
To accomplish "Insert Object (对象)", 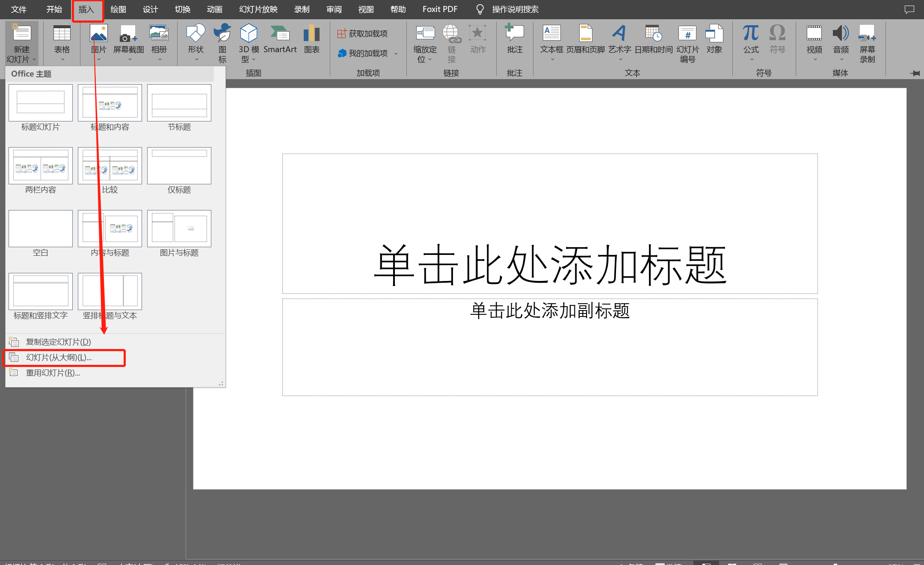I will 714,39.
